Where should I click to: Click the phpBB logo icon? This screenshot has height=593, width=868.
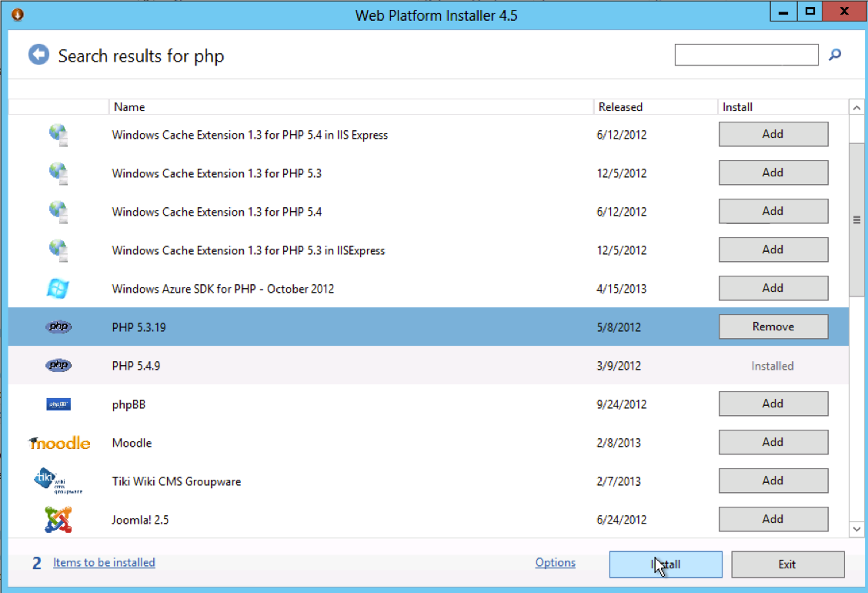click(x=58, y=404)
